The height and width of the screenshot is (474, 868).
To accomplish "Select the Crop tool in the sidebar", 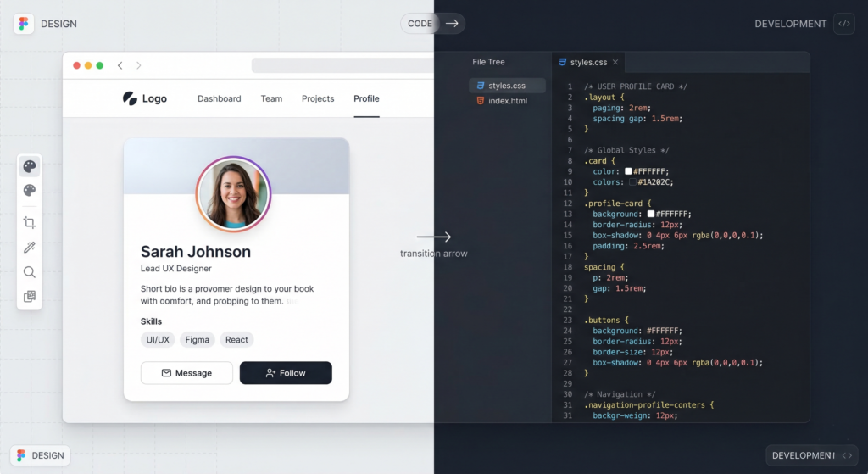I will point(30,223).
